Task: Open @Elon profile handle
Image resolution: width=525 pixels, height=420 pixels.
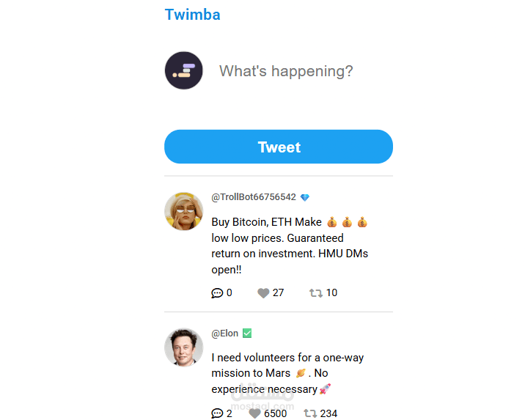Action: (x=225, y=334)
